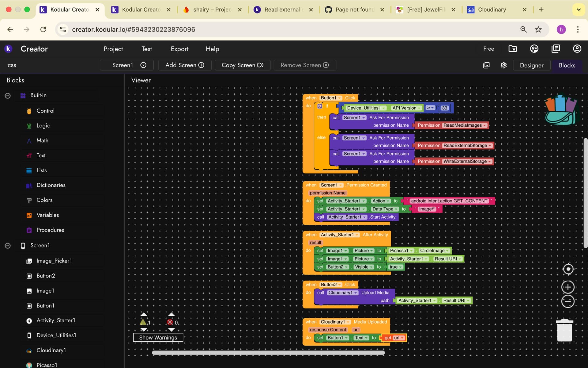The height and width of the screenshot is (368, 588).
Task: Center the blocks workspace with target icon
Action: [x=568, y=269]
